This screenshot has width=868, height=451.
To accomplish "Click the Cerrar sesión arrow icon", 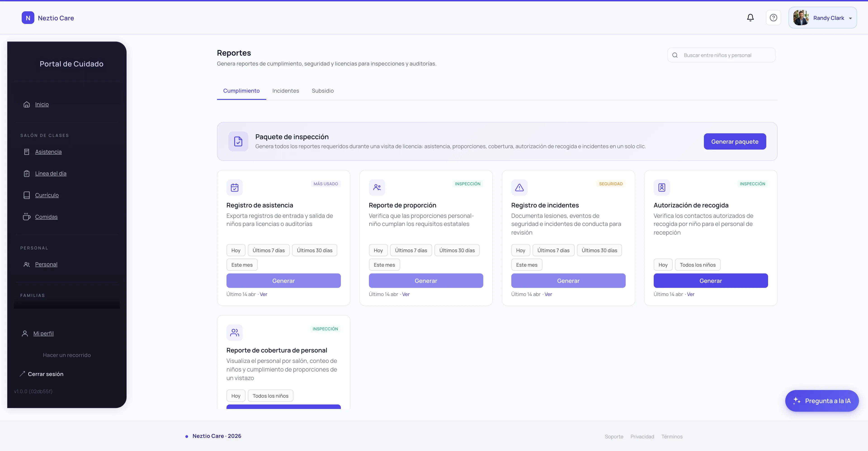I will click(22, 374).
